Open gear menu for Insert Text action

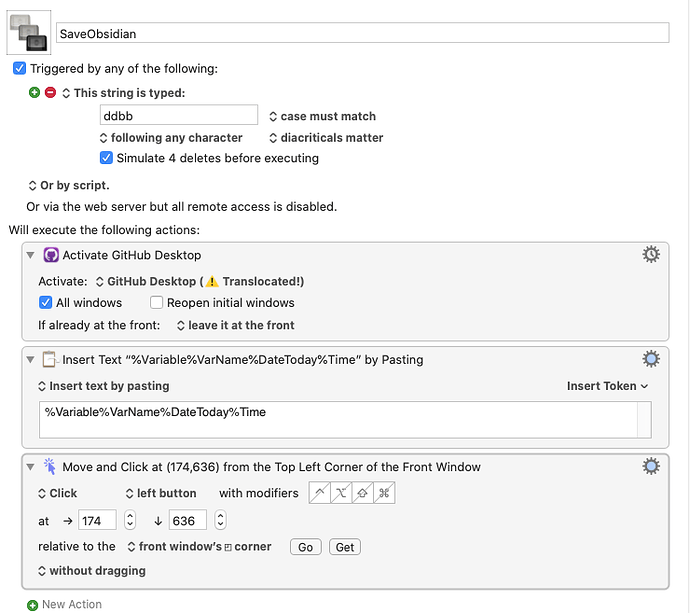[x=651, y=359]
